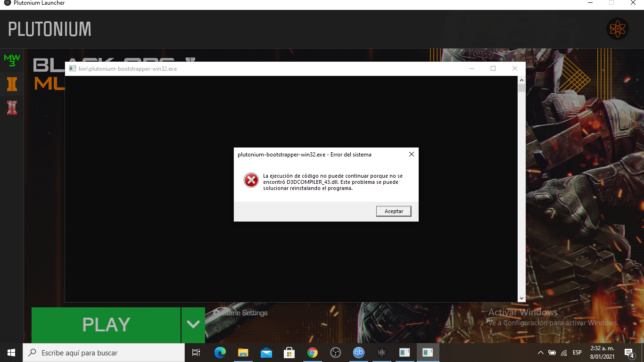Open the notification center icon
The width and height of the screenshot is (644, 362).
pyautogui.click(x=628, y=353)
